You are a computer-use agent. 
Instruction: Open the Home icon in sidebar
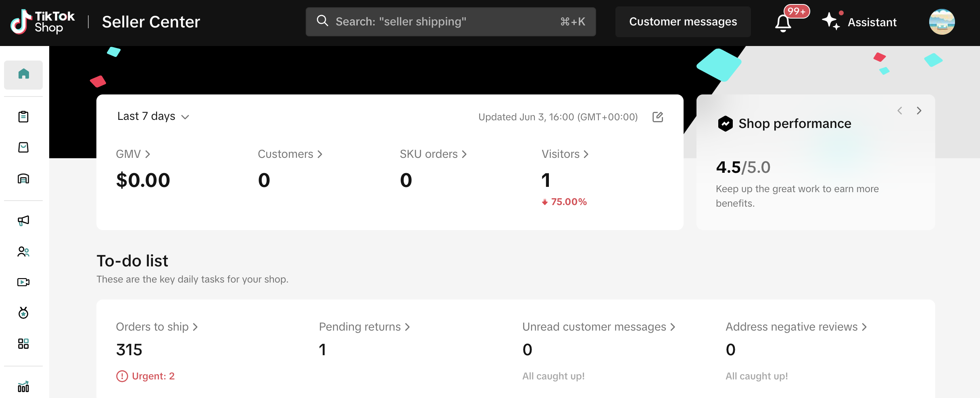pos(23,74)
